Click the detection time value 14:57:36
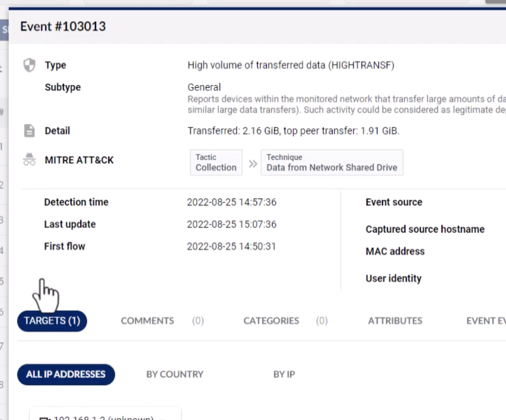The image size is (506, 420). pyautogui.click(x=231, y=202)
